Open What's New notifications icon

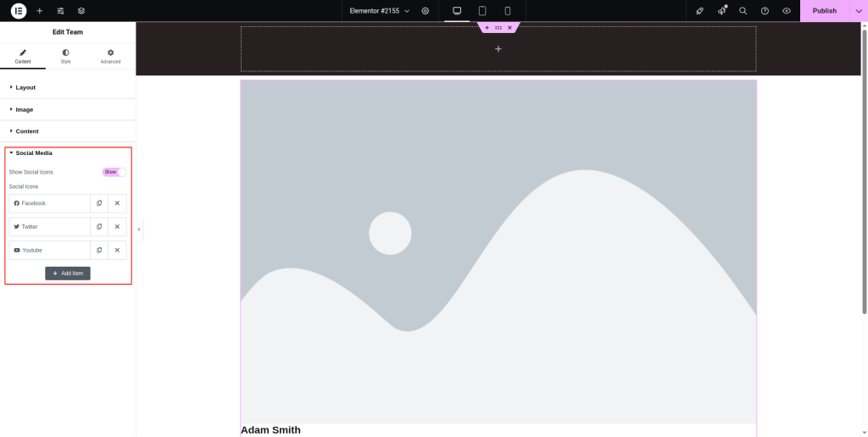(721, 10)
